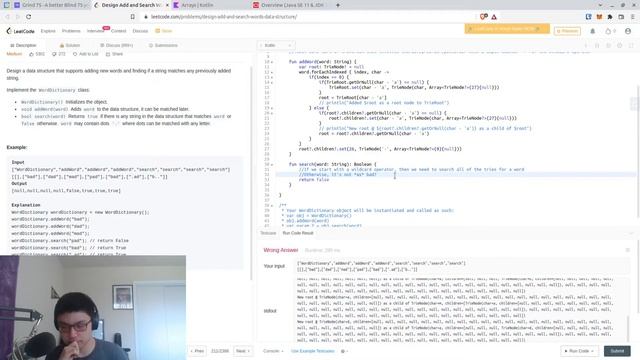The height and width of the screenshot is (360, 640).
Task: Collapse the comment block fold arrow at line 38
Action: tap(272, 206)
